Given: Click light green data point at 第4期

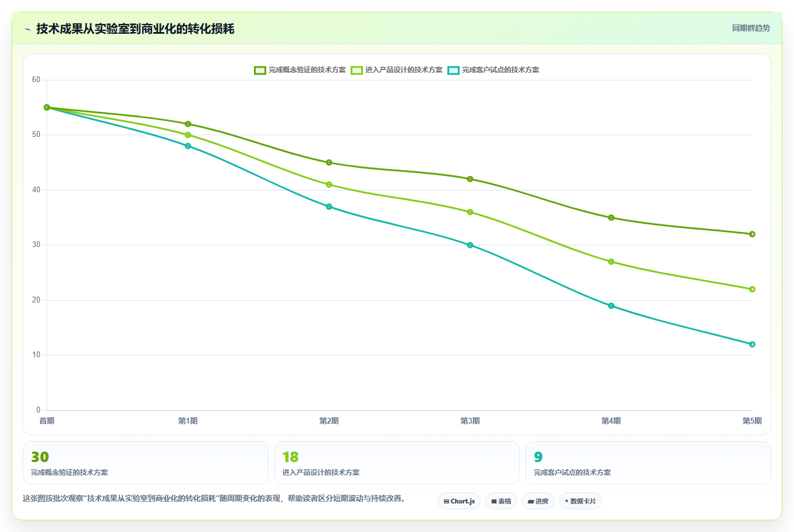Looking at the screenshot, I should click(611, 262).
